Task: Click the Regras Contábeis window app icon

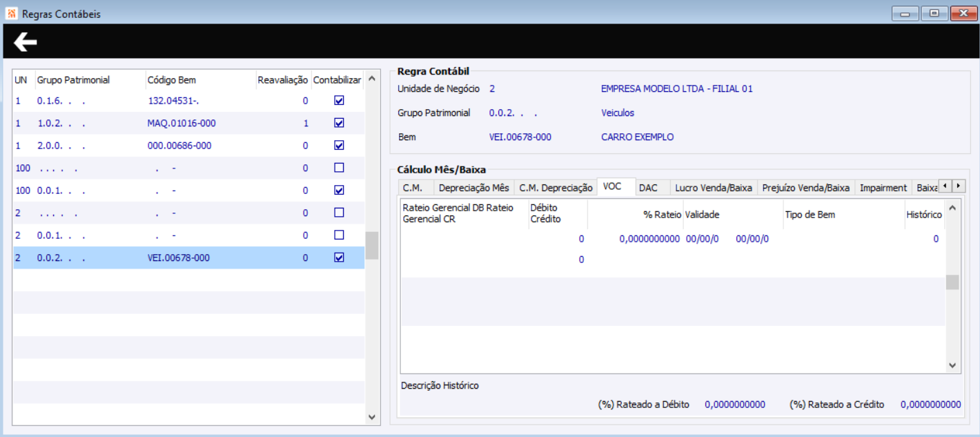Action: pyautogui.click(x=11, y=14)
